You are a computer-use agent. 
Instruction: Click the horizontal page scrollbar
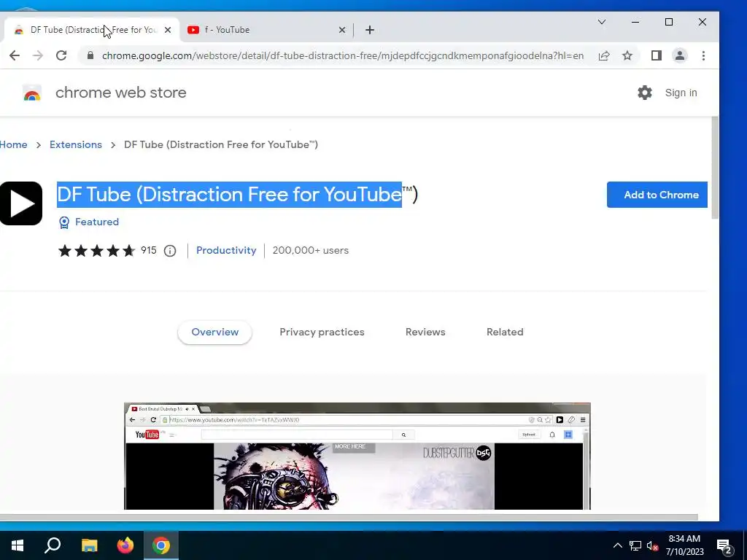pos(349,517)
